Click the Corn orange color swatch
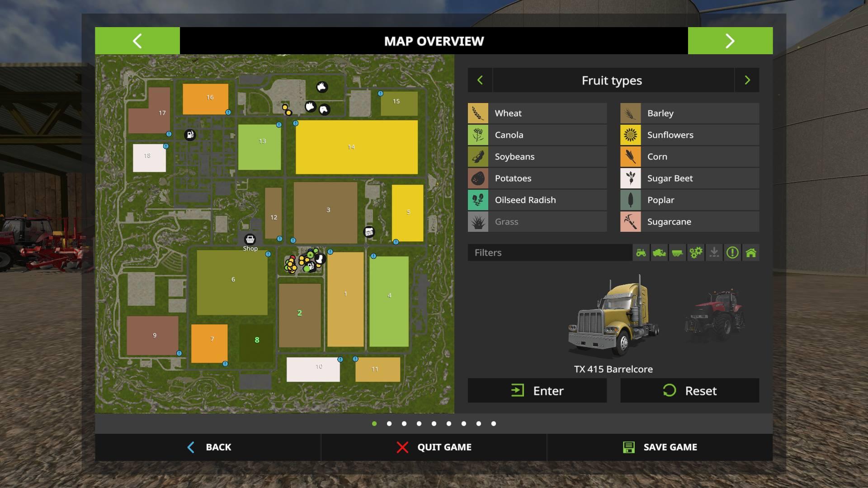The width and height of the screenshot is (868, 488). point(630,157)
